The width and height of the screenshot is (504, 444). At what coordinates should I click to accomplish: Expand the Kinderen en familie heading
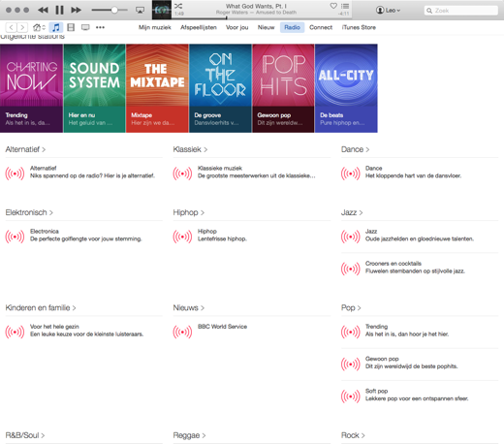point(41,307)
